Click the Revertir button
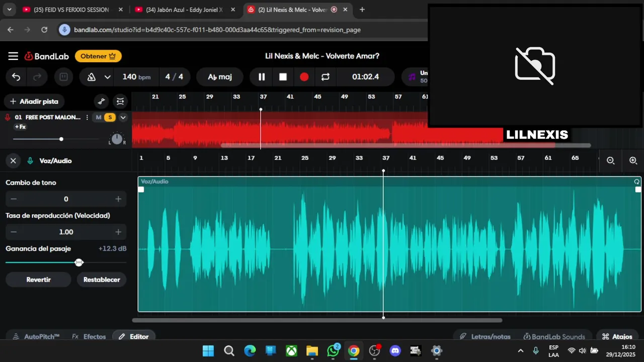644x362 pixels. (39, 280)
